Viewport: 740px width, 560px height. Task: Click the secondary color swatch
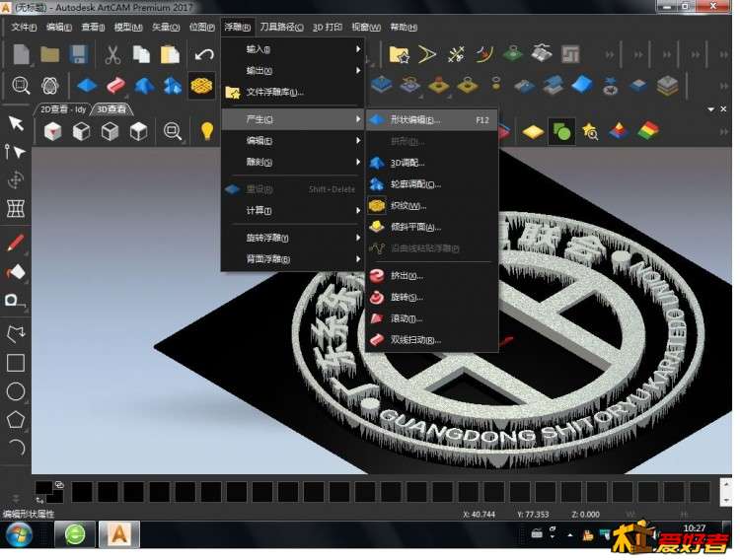(x=55, y=497)
